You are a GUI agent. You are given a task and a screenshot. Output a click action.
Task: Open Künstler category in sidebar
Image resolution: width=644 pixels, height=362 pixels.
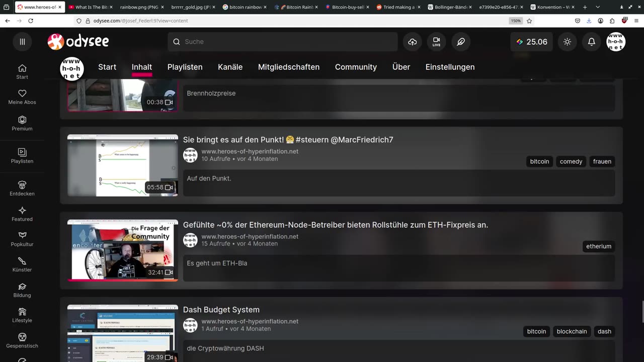point(22,264)
